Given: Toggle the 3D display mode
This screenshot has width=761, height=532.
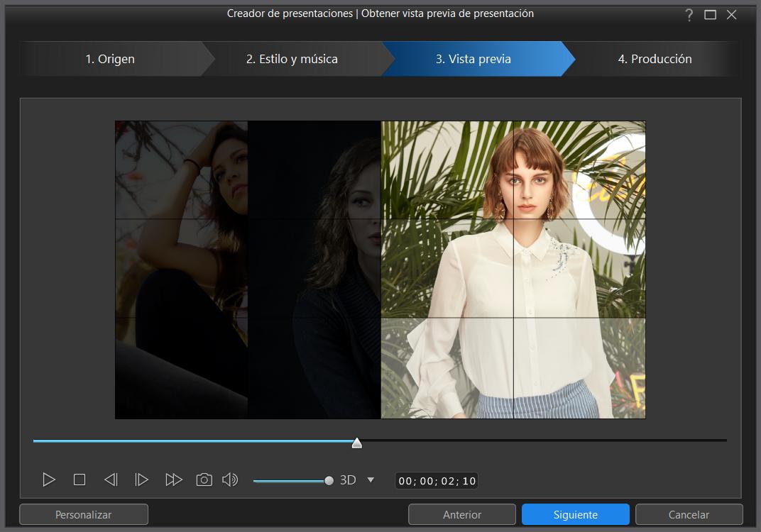Looking at the screenshot, I should (348, 480).
